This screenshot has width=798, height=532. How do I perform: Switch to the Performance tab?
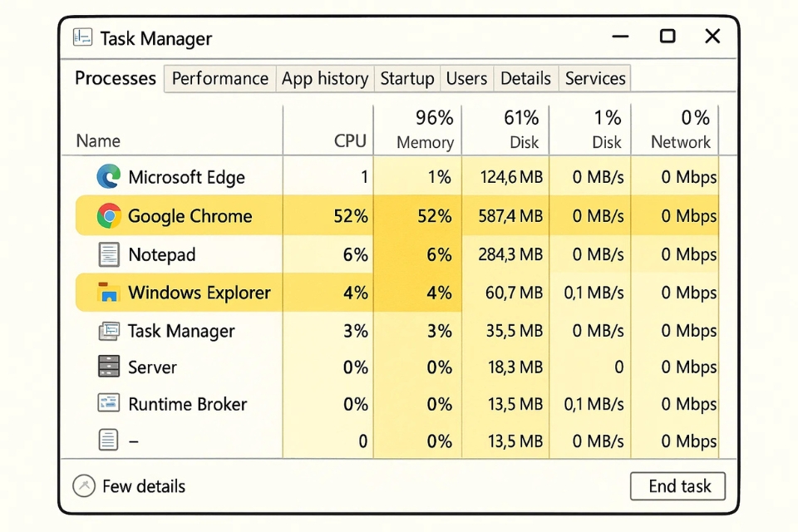pyautogui.click(x=219, y=79)
